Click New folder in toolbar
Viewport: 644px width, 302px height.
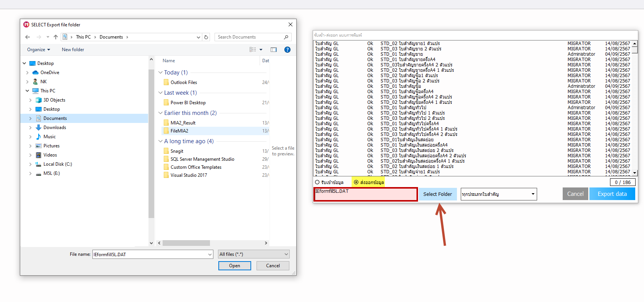point(73,50)
